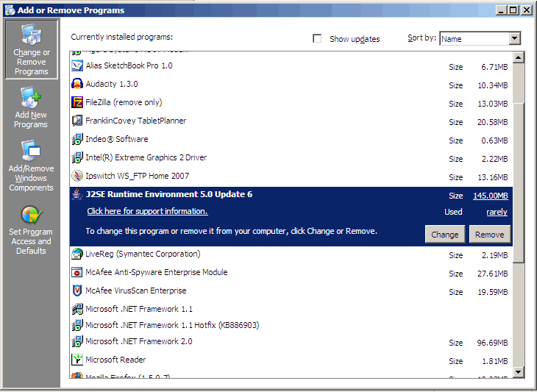The image size is (537, 392).
Task: Click the McAfee Anti-Spyware Enterprise Module icon
Action: [77, 272]
